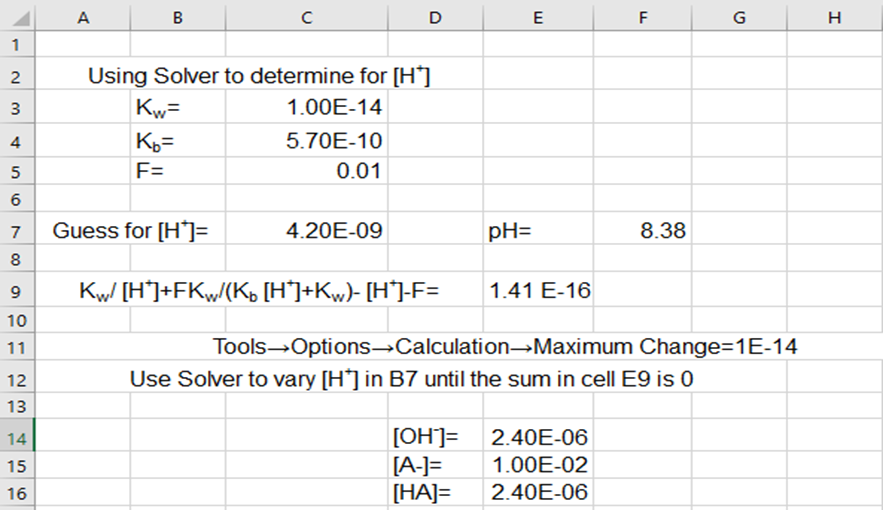Click the 'pH=' label cell

[510, 231]
